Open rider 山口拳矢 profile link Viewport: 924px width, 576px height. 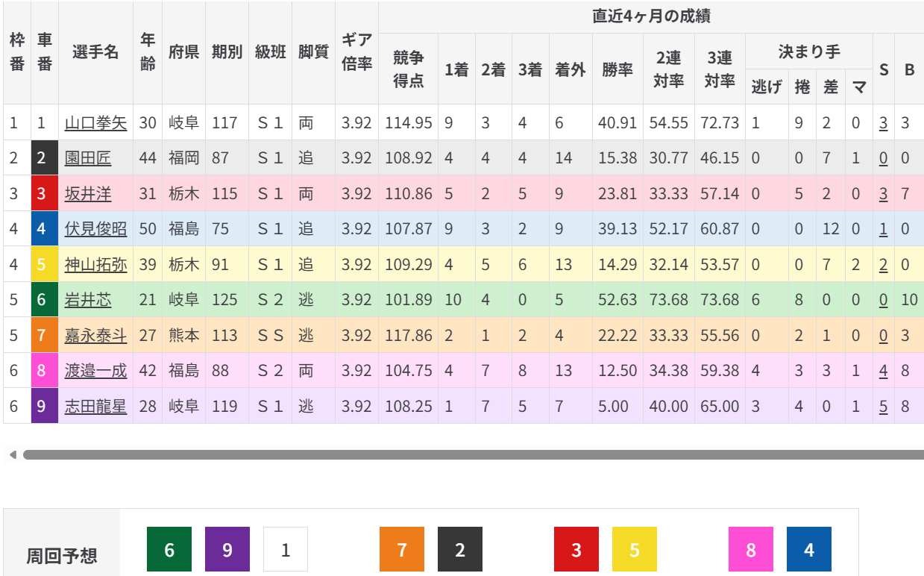95,122
